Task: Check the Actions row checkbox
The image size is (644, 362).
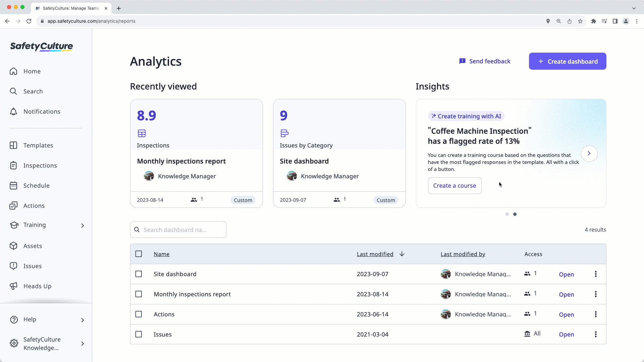Action: click(x=139, y=314)
